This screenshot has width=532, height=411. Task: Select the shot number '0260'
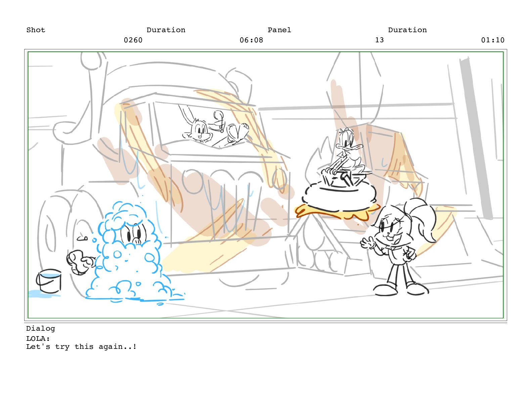click(133, 40)
